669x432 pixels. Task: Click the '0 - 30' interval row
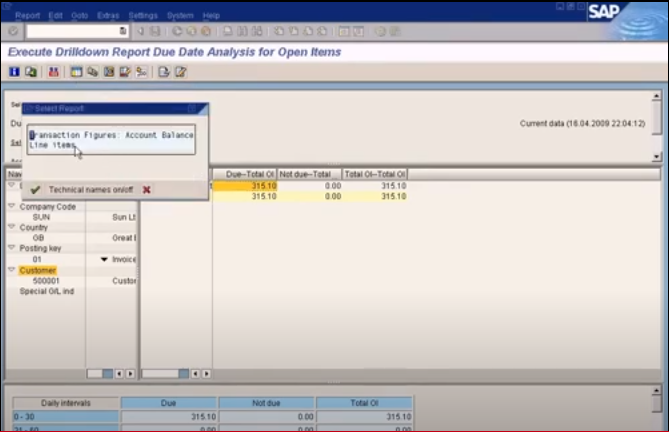pyautogui.click(x=66, y=417)
